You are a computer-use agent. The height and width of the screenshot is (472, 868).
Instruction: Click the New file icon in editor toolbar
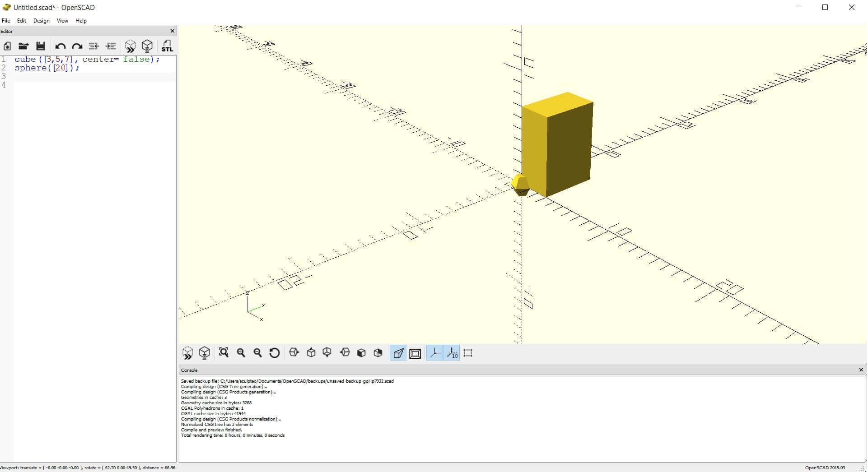pos(7,46)
